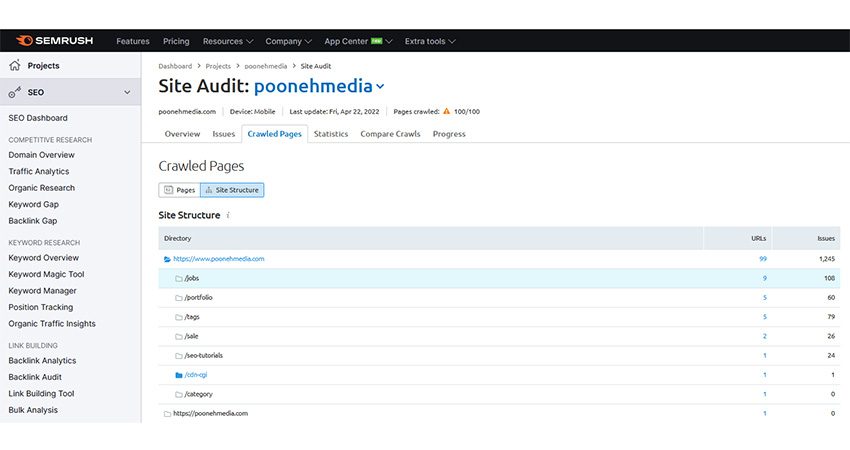
Task: Open the App Center dropdown
Action: pos(358,41)
